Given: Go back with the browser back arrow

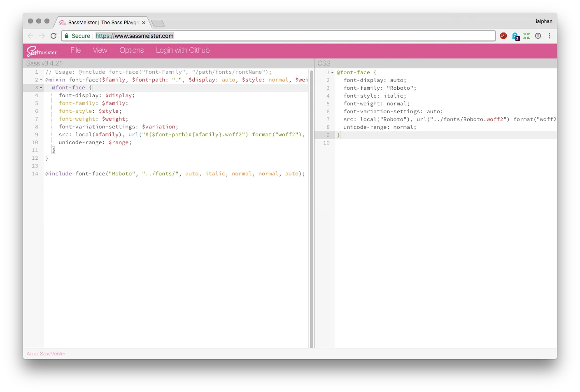Looking at the screenshot, I should point(30,36).
